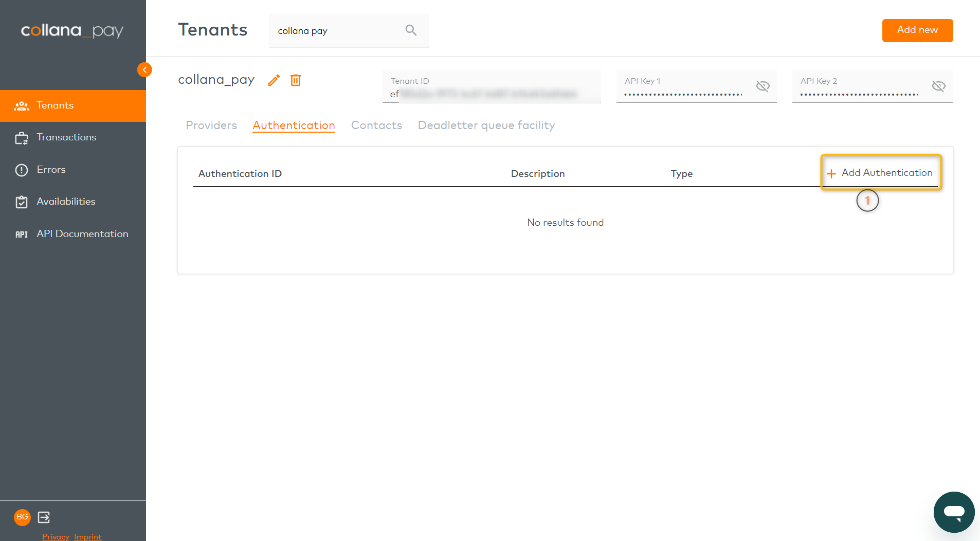The width and height of the screenshot is (980, 541).
Task: Click the Tenant ID field
Action: (492, 87)
